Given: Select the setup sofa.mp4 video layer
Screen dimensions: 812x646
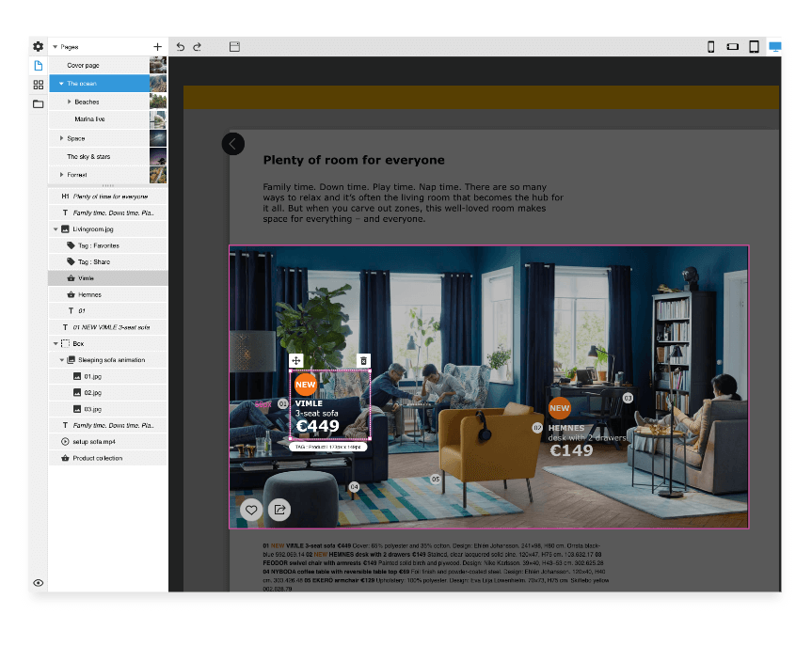Looking at the screenshot, I should (x=108, y=442).
